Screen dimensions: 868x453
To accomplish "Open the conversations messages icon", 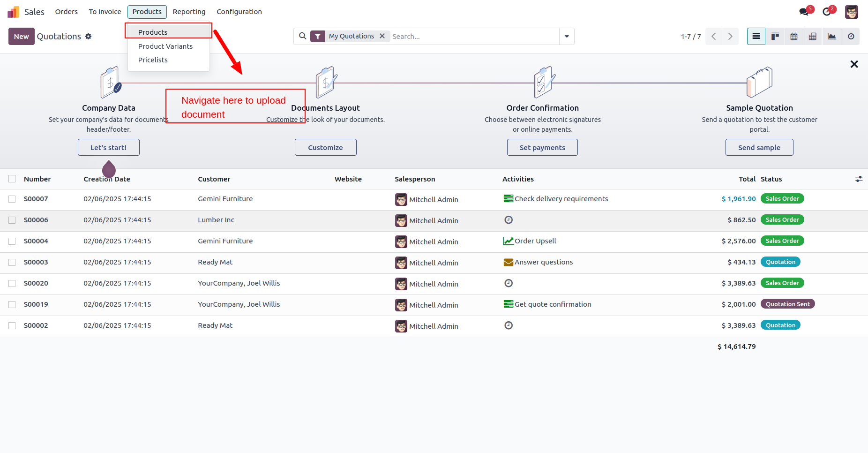I will [804, 12].
